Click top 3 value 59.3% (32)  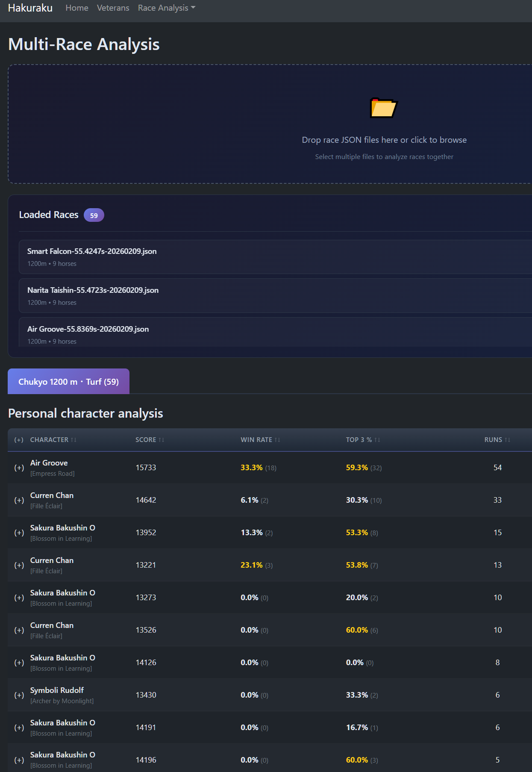tap(364, 468)
